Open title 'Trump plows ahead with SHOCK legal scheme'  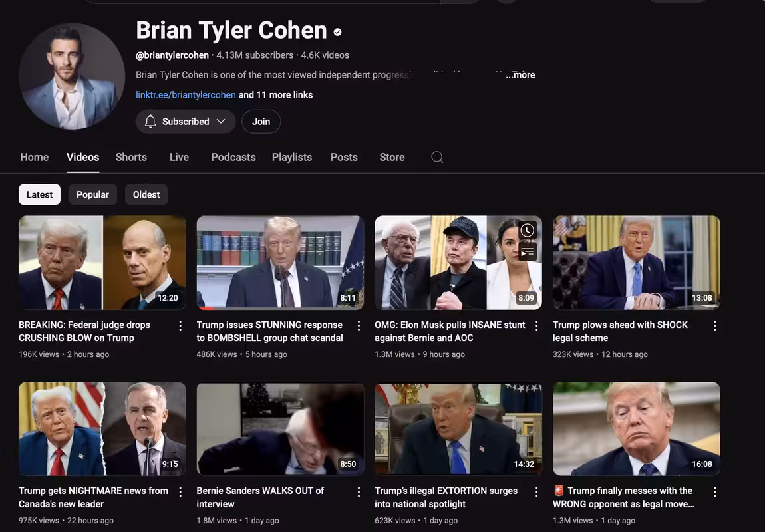[x=620, y=332]
